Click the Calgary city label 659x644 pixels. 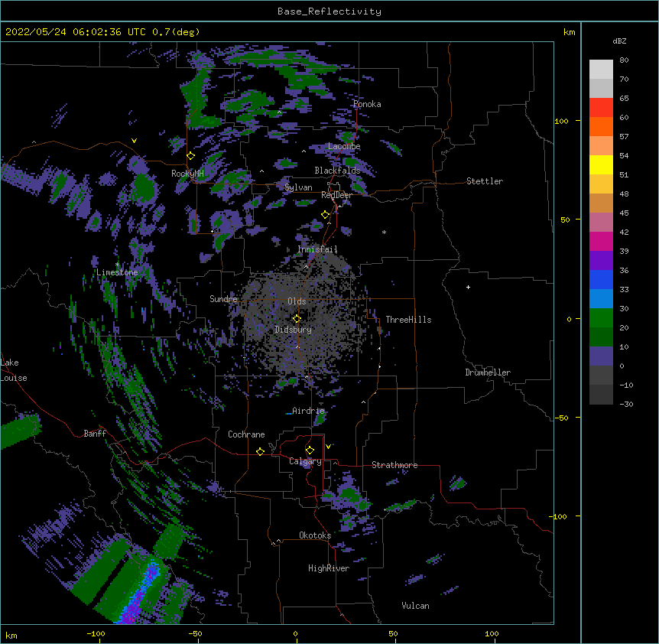[x=305, y=461]
